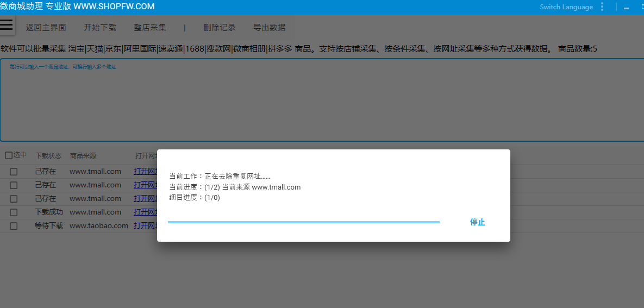Minimize the window using title bar icon
The image size is (644, 308).
pos(626,8)
